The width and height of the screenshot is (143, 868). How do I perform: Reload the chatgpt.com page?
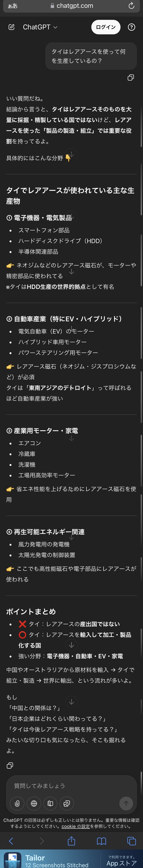pos(132,6)
